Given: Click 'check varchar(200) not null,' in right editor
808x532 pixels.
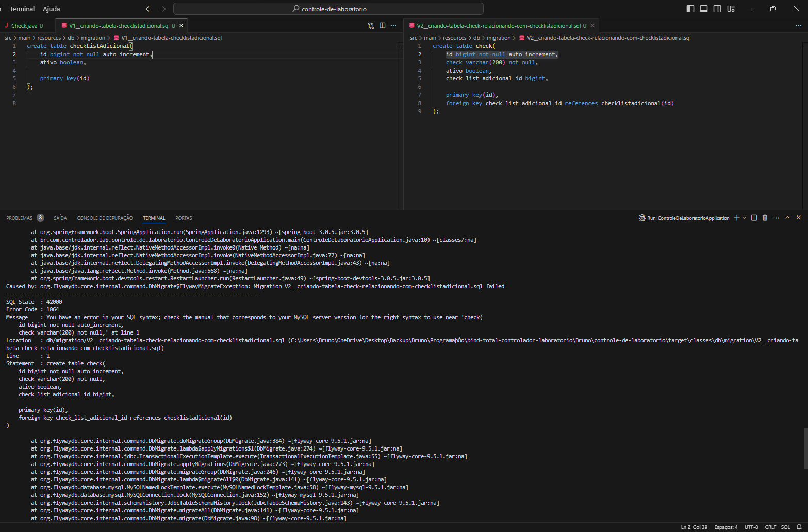Looking at the screenshot, I should (492, 62).
